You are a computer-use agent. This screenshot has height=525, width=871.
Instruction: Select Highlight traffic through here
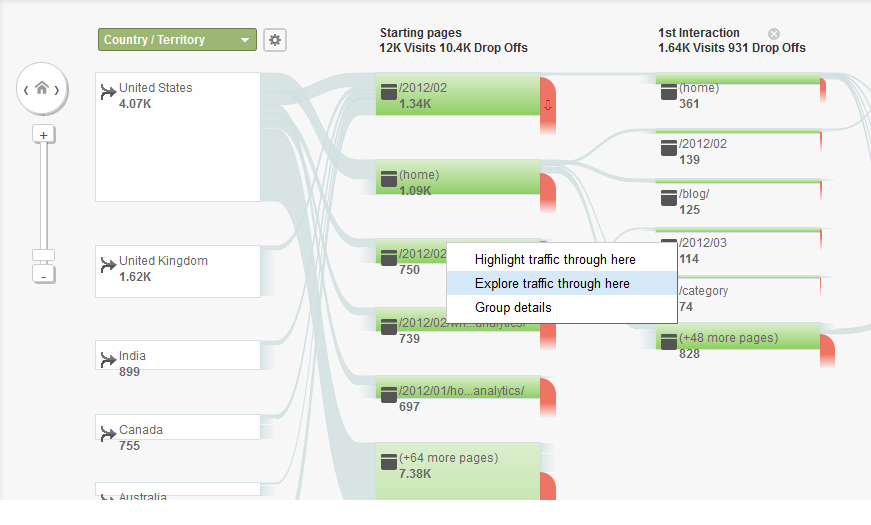pos(555,260)
